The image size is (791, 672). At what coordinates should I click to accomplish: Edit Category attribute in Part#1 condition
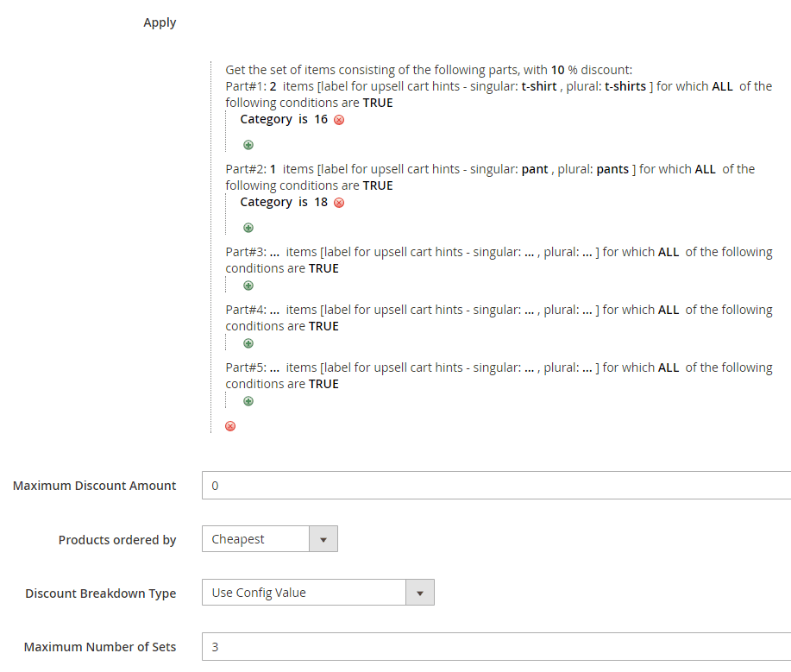pyautogui.click(x=266, y=120)
